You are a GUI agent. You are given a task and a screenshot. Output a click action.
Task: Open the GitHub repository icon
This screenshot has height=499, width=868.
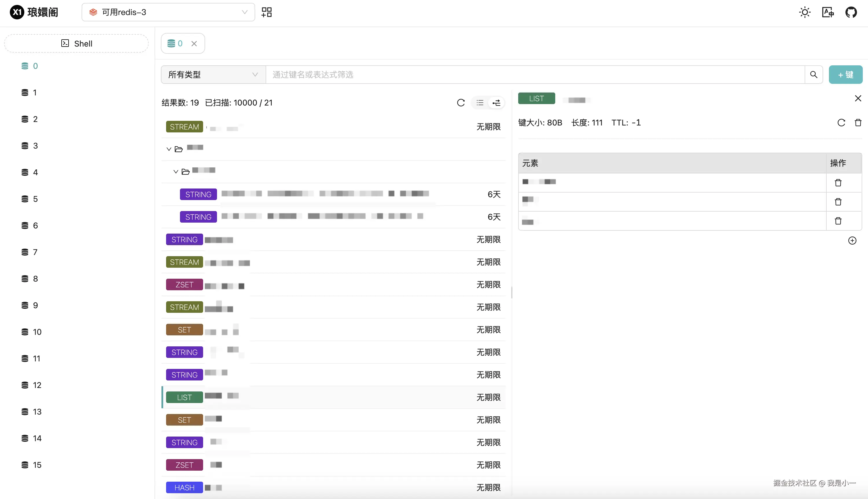(851, 12)
